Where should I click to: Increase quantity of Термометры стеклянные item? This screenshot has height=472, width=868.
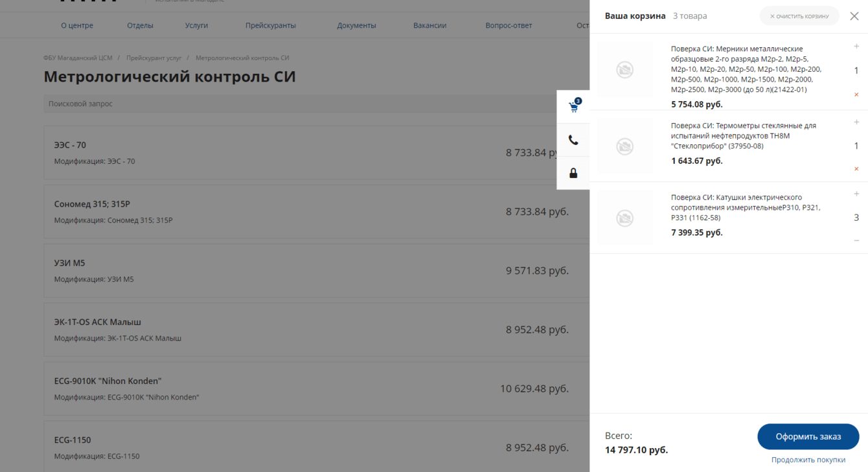(856, 122)
